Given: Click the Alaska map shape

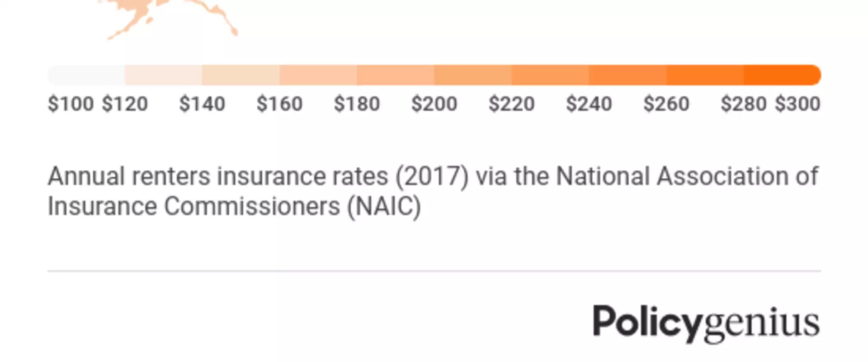Looking at the screenshot, I should point(172,18).
